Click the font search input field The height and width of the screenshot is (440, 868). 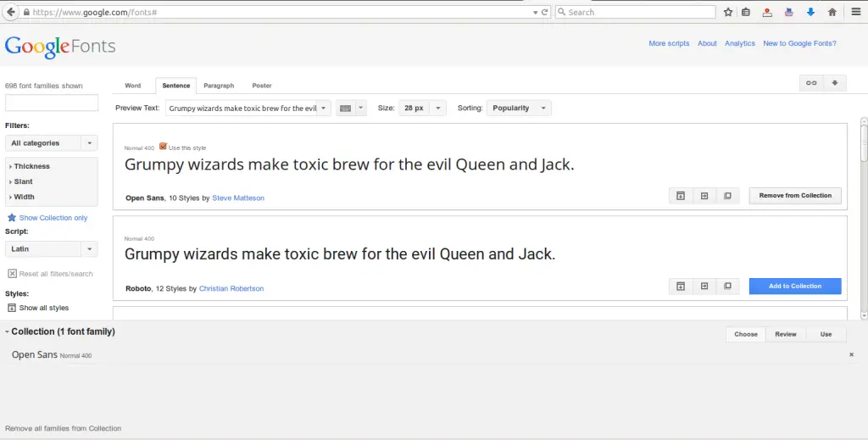52,103
